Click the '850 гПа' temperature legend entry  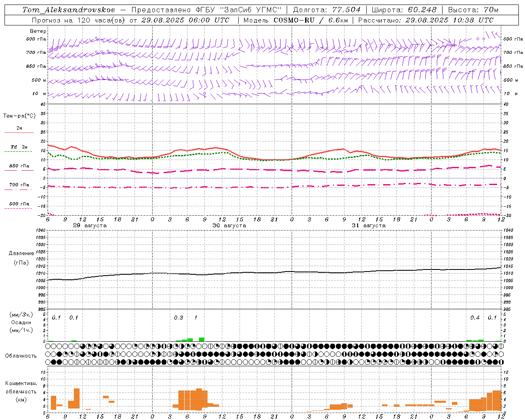19,166
